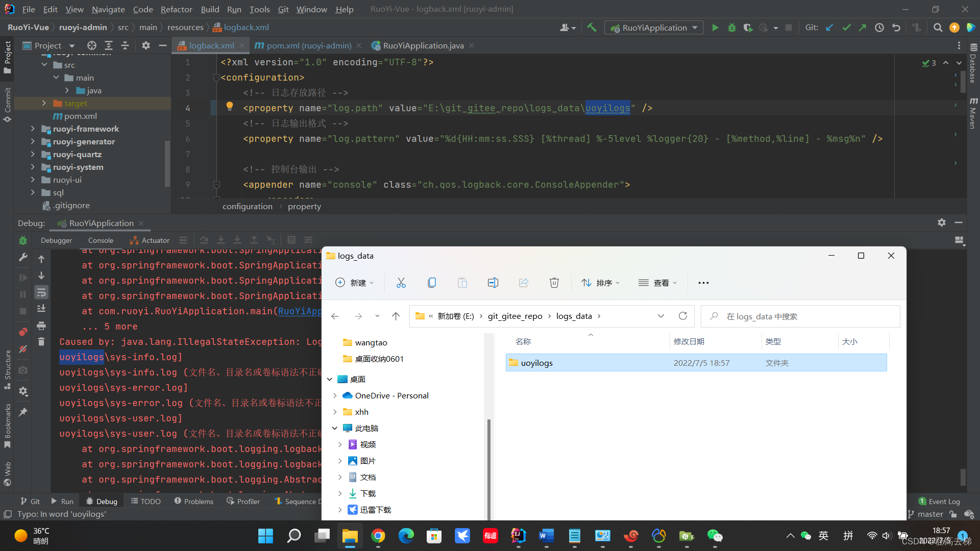Click the print icon in debug console
980x551 pixels.
pos(41,325)
